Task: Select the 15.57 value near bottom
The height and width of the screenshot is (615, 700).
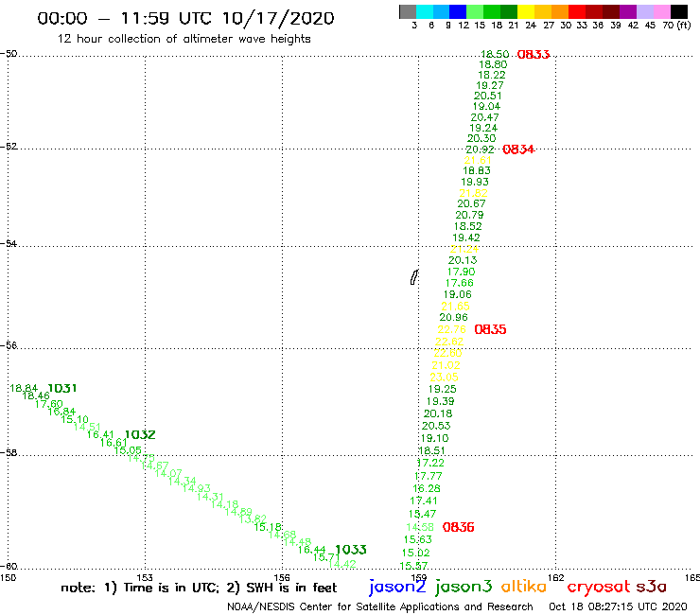Action: click(413, 566)
